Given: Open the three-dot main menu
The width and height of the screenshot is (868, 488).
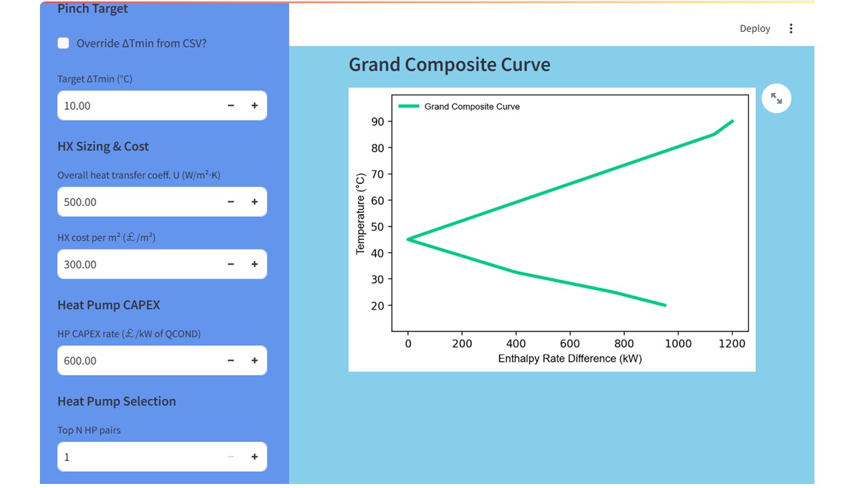Looking at the screenshot, I should click(x=791, y=28).
